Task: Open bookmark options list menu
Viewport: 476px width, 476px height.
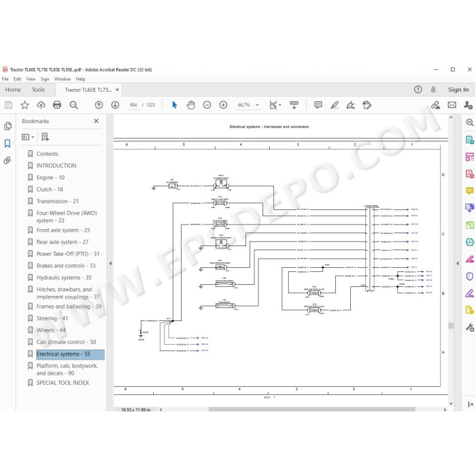Action: click(28, 137)
